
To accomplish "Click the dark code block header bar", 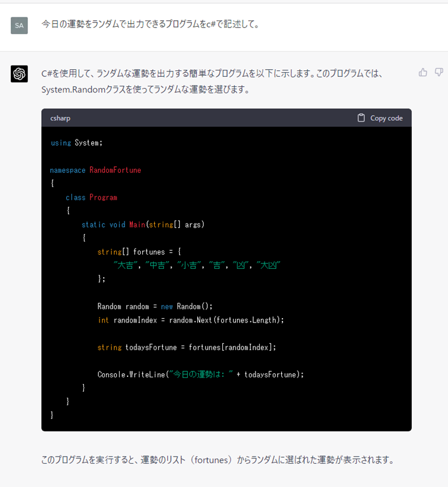I will (x=226, y=117).
